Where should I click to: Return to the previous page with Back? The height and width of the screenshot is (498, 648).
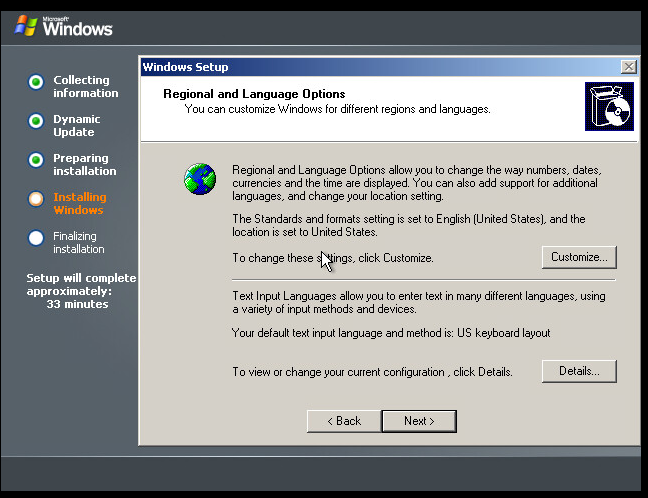pyautogui.click(x=343, y=421)
